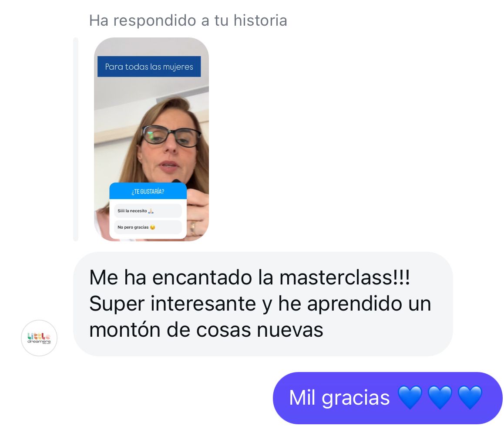
Task: Open the Little Dreamers profile avatar
Action: [x=39, y=338]
